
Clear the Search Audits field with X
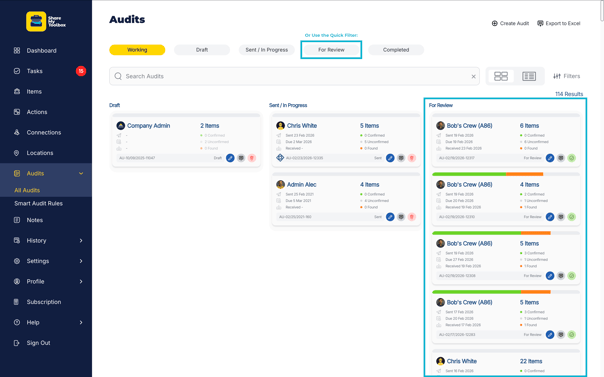(x=473, y=76)
